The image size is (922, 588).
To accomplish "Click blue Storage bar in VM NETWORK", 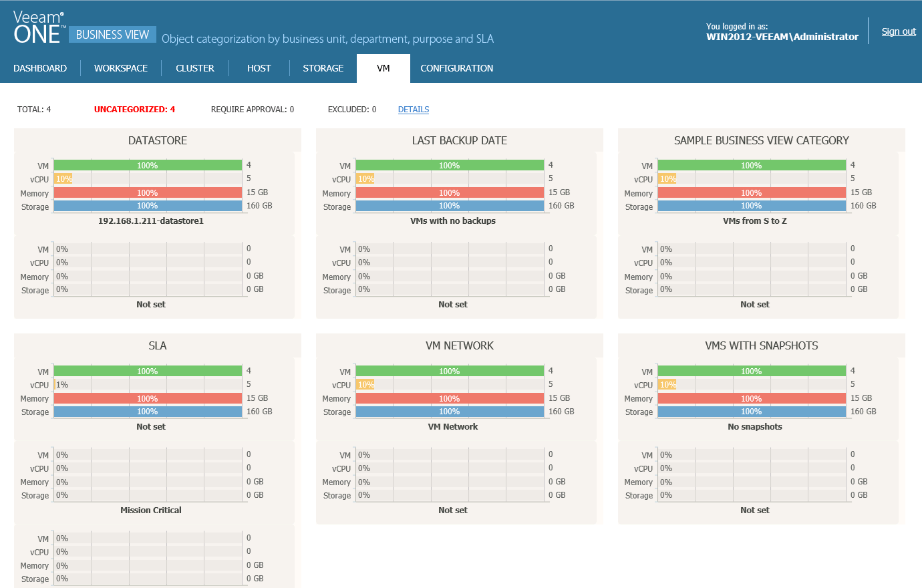I will 450,412.
